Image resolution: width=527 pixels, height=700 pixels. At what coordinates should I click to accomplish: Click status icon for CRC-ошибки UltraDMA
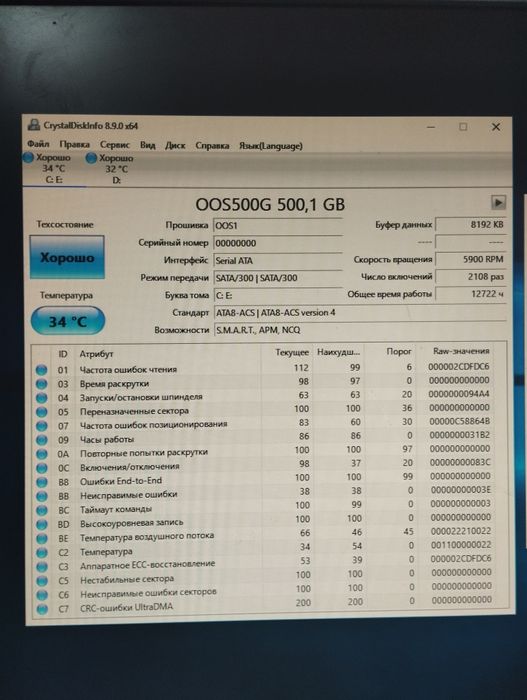tap(42, 609)
